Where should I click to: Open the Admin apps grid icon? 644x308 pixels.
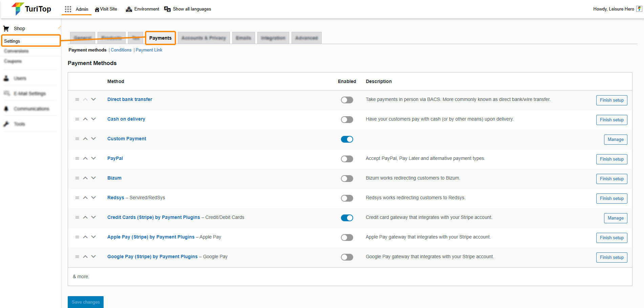(68, 9)
